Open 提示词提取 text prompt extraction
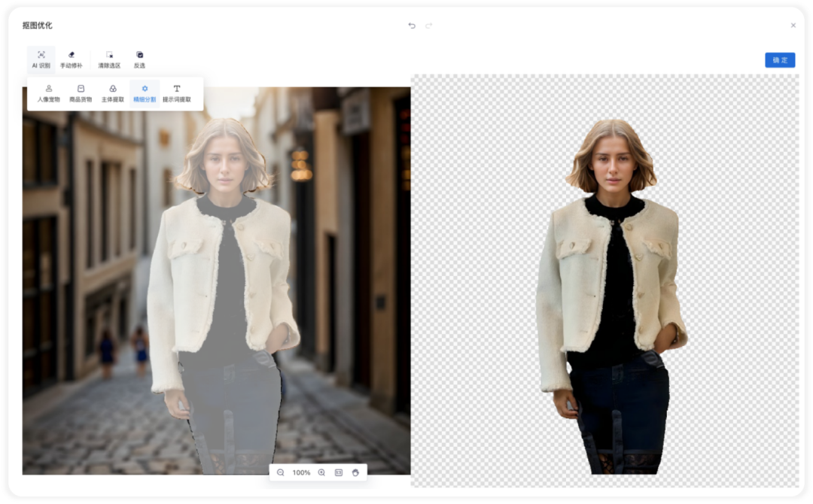This screenshot has width=813, height=504. pyautogui.click(x=177, y=94)
